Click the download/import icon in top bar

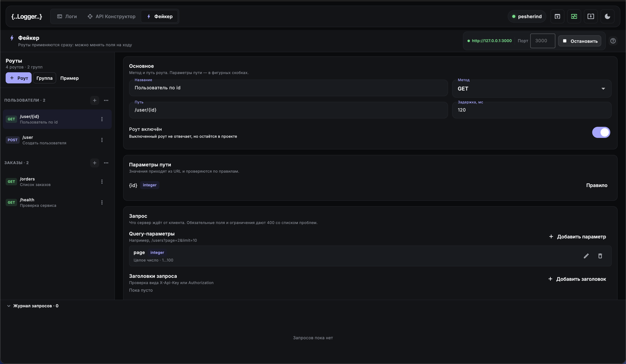click(591, 16)
